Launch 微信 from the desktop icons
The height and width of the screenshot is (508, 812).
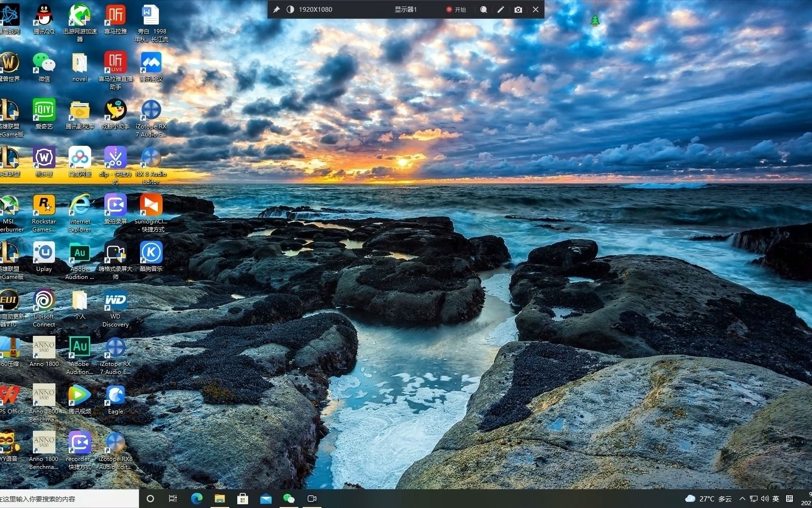pos(44,66)
